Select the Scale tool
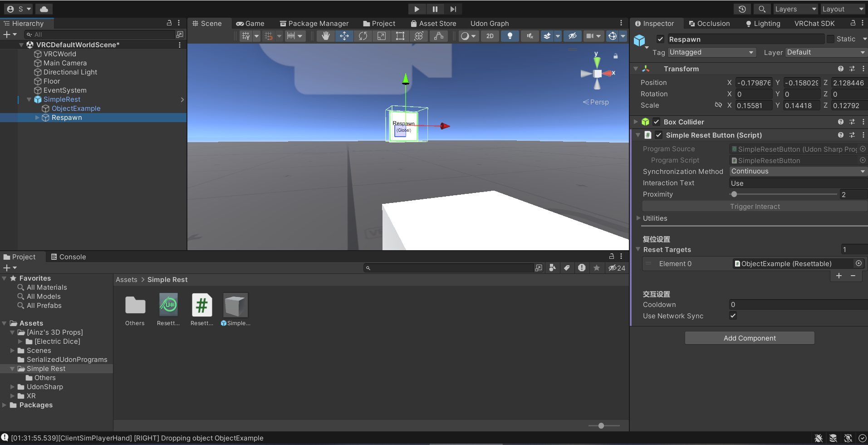The image size is (868, 445). (382, 36)
